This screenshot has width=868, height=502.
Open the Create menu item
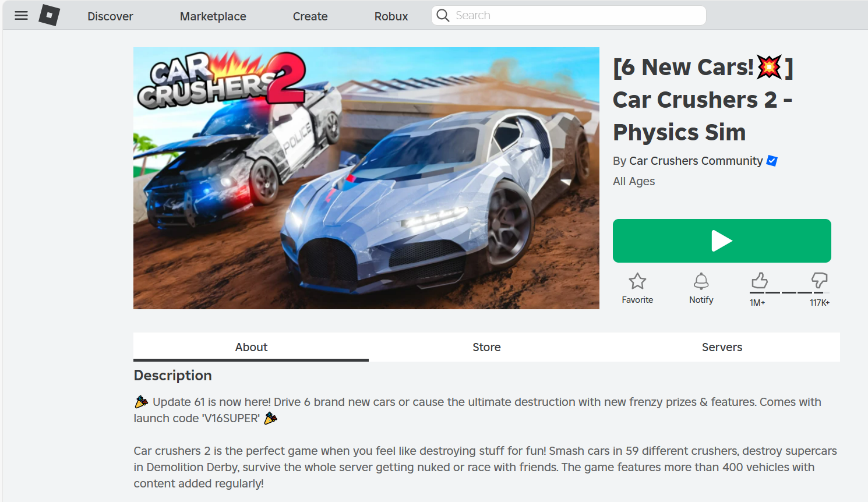(310, 16)
